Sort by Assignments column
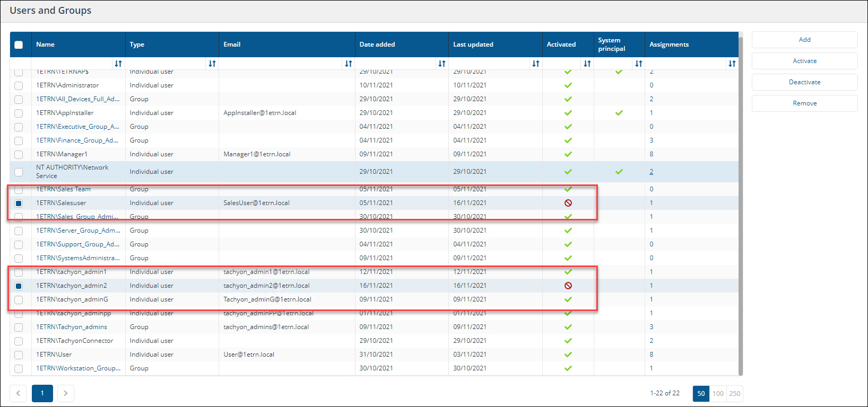Viewport: 868px width, 407px height. (x=732, y=64)
